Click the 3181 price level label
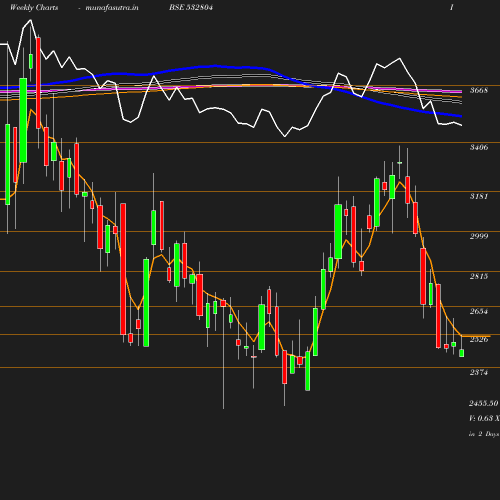The height and width of the screenshot is (500, 500). (x=479, y=196)
